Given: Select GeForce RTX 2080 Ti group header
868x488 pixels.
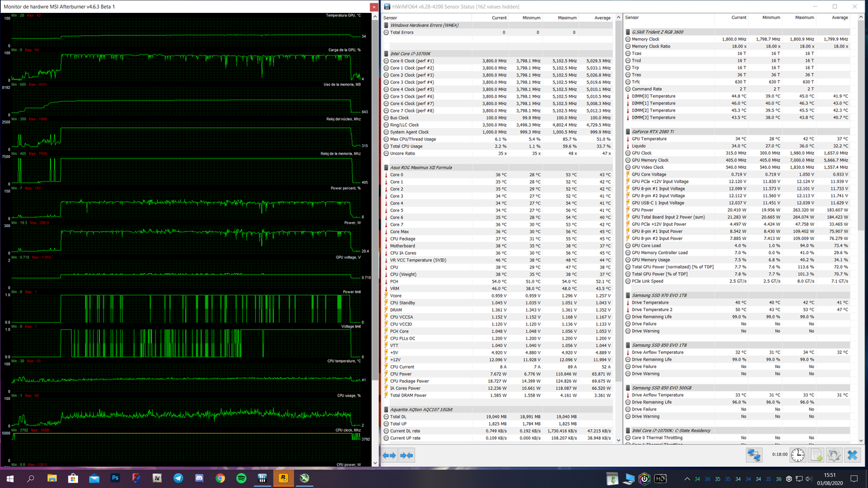Looking at the screenshot, I should tap(737, 131).
